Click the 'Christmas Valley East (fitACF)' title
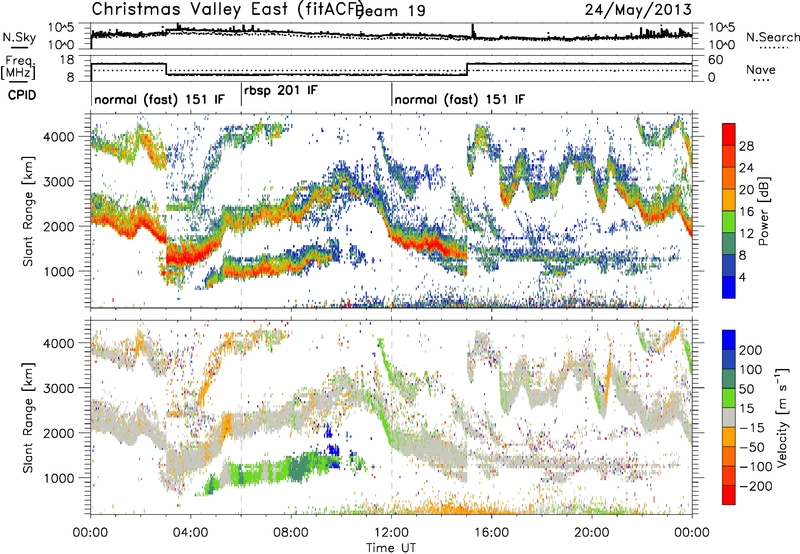The image size is (800, 554). [x=228, y=10]
